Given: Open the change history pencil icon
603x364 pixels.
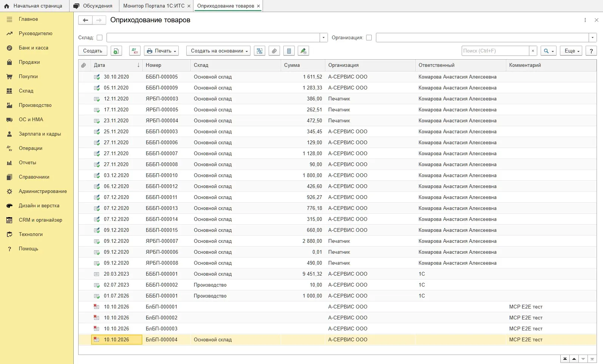Looking at the screenshot, I should click(x=303, y=51).
